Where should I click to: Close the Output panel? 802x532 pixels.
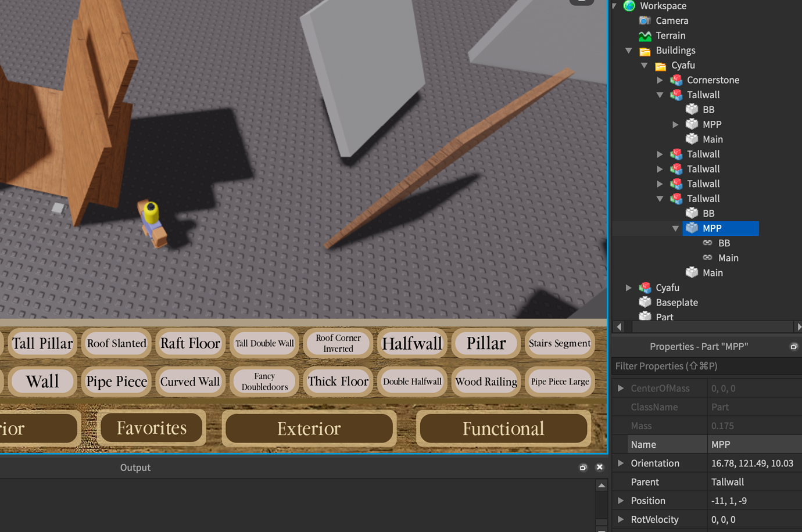600,467
